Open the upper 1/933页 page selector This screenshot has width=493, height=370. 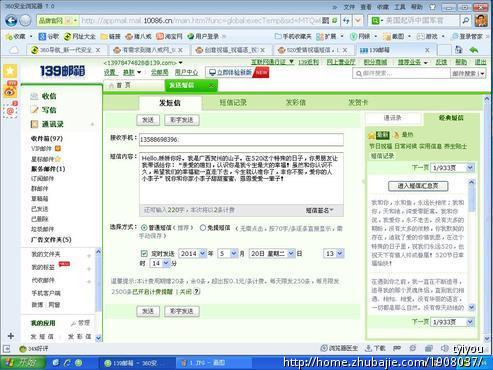click(x=452, y=168)
